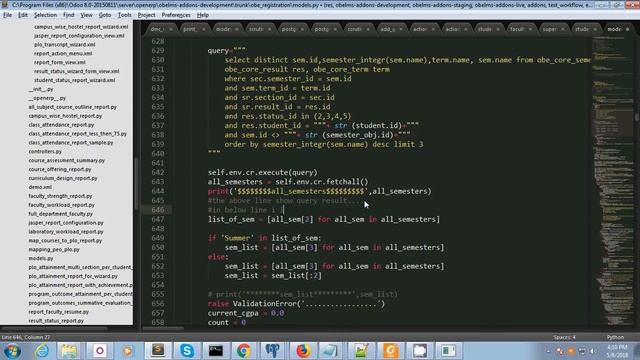640x360 pixels.
Task: Open all_subject_course_outline_report.py
Action: (72, 107)
